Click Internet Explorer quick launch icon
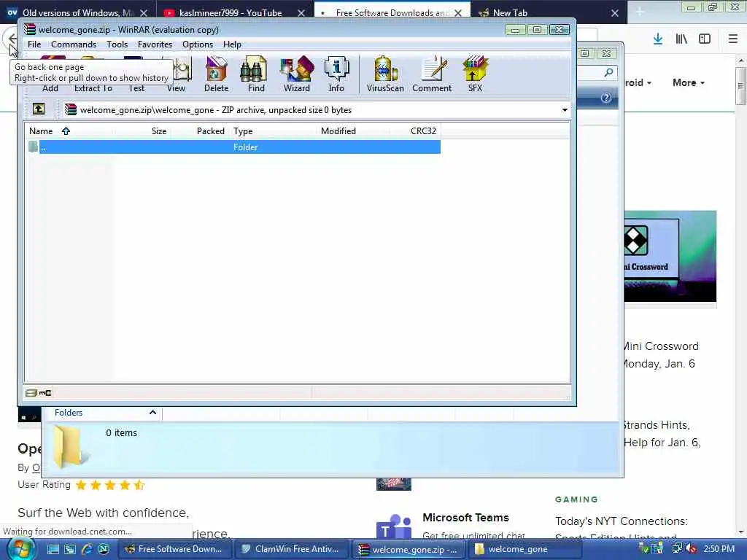 tap(87, 549)
